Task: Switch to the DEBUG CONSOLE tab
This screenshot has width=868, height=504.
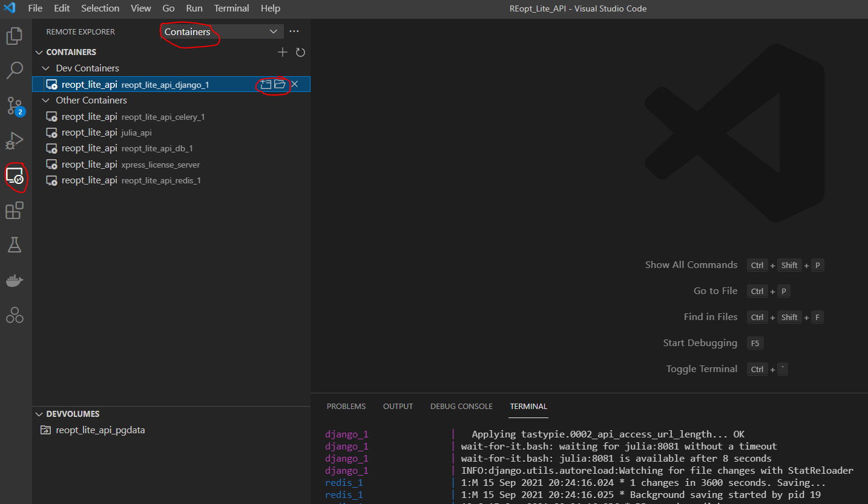Action: [461, 407]
